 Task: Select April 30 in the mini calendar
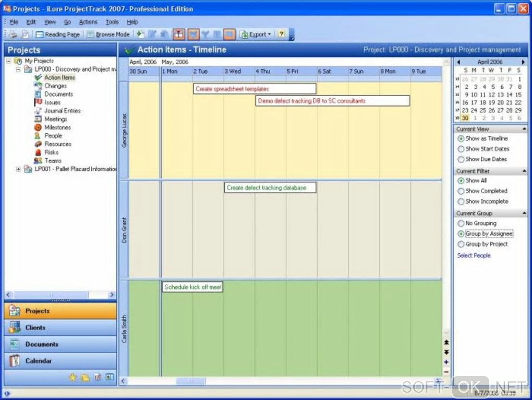tap(465, 118)
